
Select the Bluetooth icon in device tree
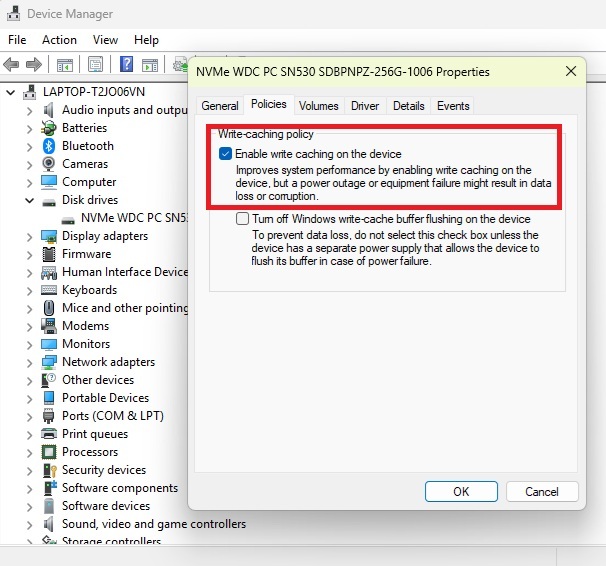[49, 146]
